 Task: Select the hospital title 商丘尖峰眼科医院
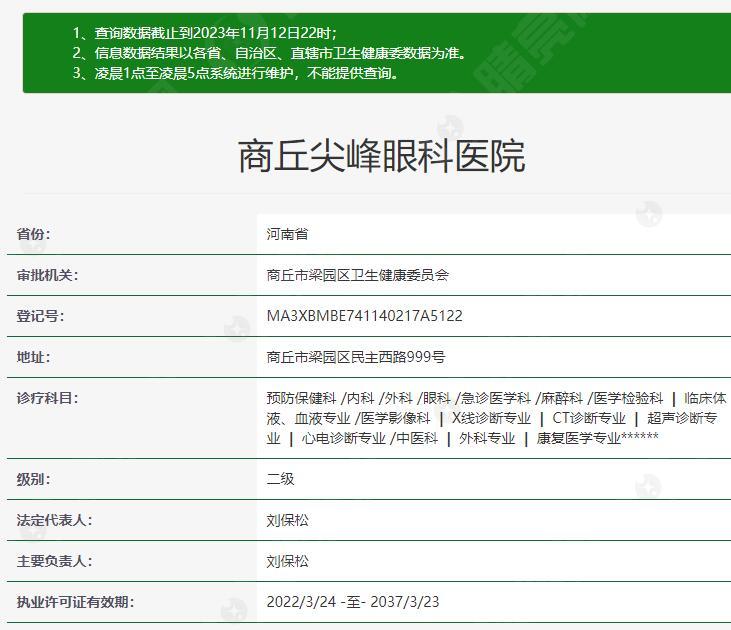click(x=382, y=156)
